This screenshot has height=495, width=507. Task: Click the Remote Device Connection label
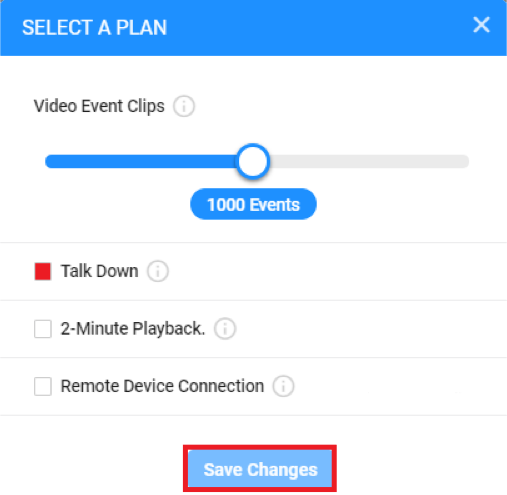(x=162, y=386)
